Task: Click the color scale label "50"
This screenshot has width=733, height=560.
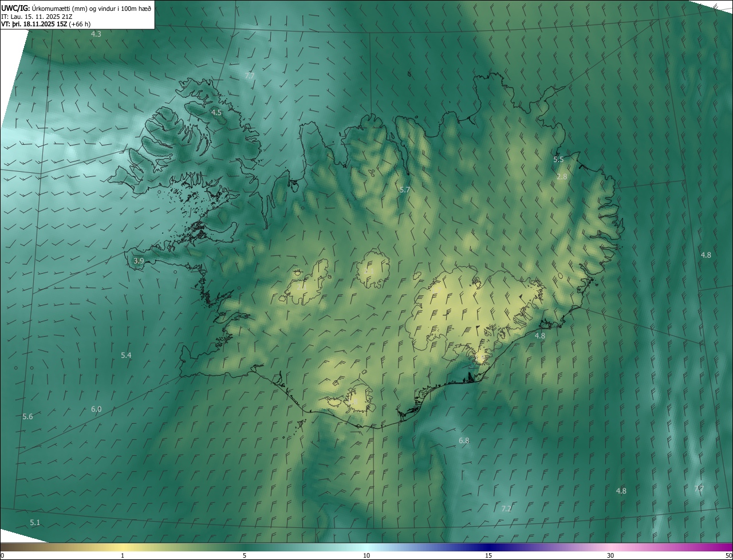Action: [x=728, y=555]
